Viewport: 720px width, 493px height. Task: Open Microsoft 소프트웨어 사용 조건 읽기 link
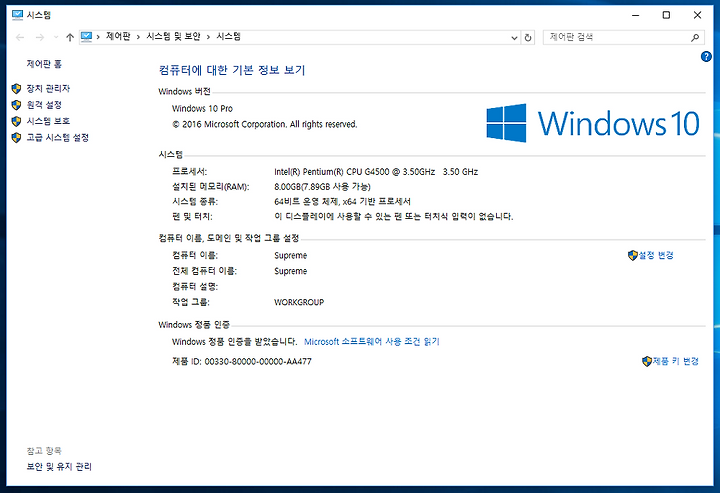[x=372, y=342]
